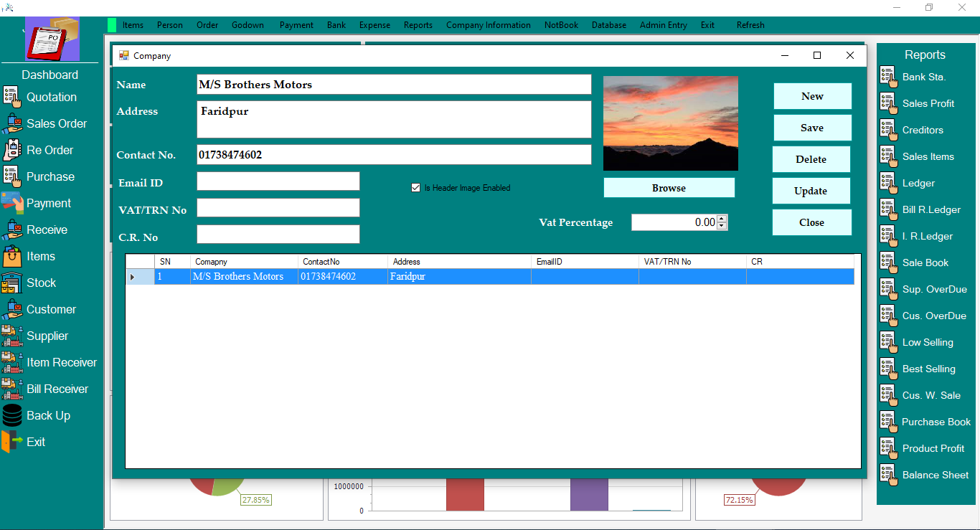This screenshot has height=530, width=980.
Task: Open the Back Up tool
Action: (49, 415)
